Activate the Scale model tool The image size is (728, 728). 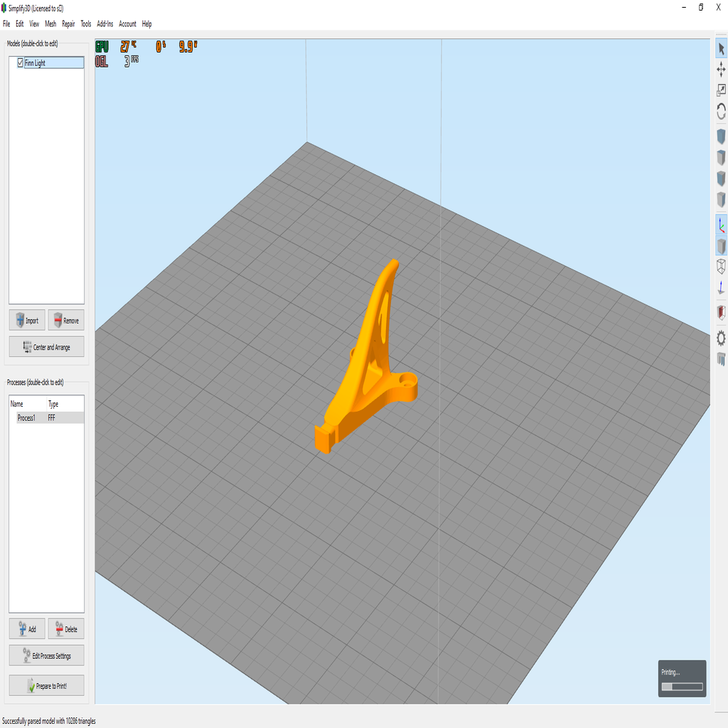720,90
